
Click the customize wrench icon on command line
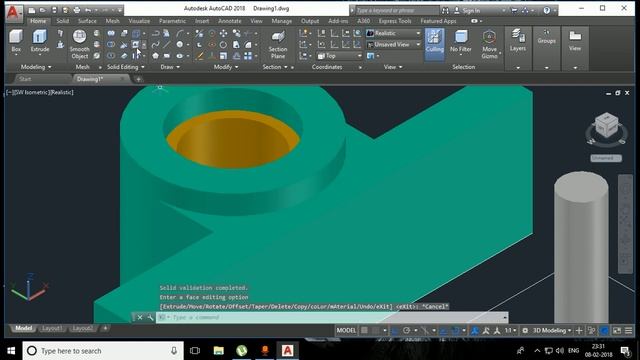(x=150, y=317)
